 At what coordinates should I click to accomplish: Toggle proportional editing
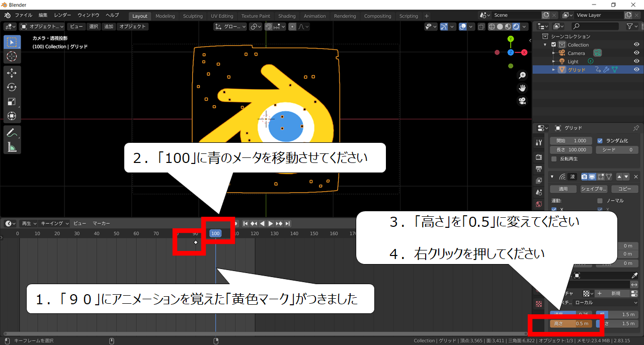pos(292,27)
